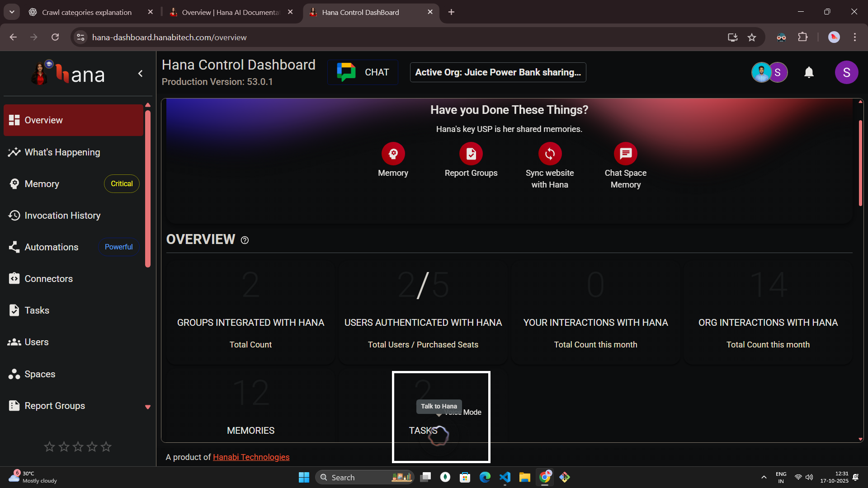Click the CHAT button
The image size is (868, 488).
point(363,72)
